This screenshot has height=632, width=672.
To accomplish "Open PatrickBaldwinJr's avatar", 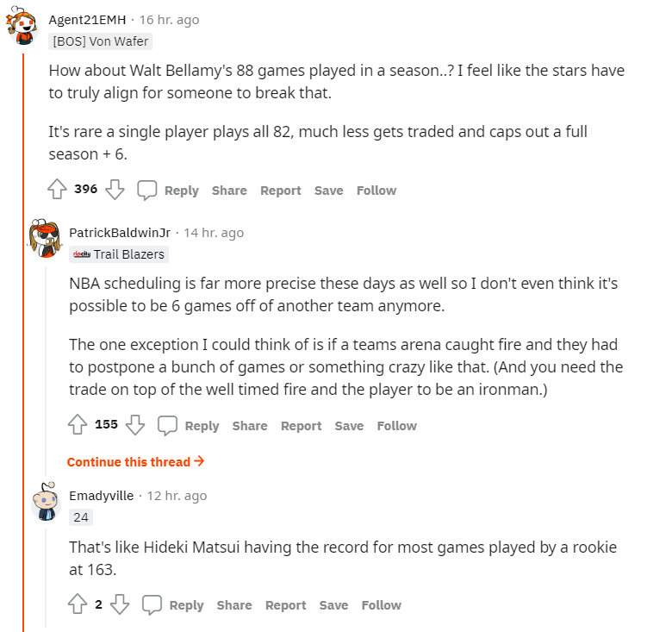I will point(44,238).
